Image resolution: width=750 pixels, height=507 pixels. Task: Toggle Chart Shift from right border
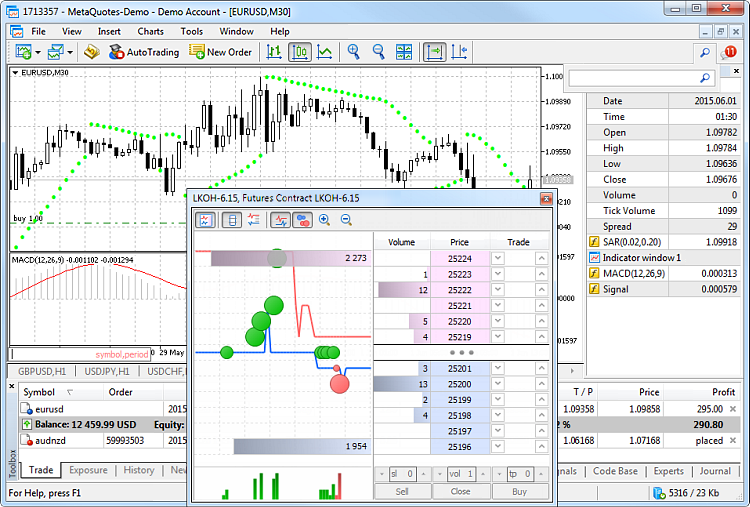tap(460, 52)
